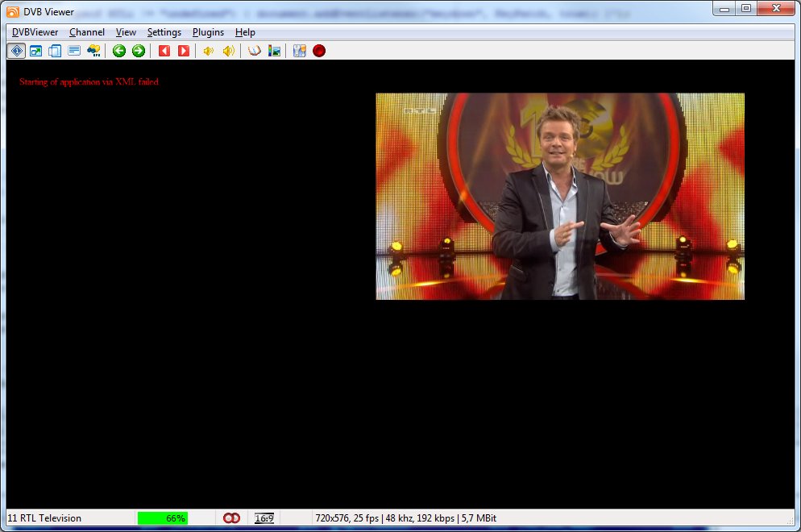
Task: Click the green 66% signal level bar
Action: pos(163,518)
